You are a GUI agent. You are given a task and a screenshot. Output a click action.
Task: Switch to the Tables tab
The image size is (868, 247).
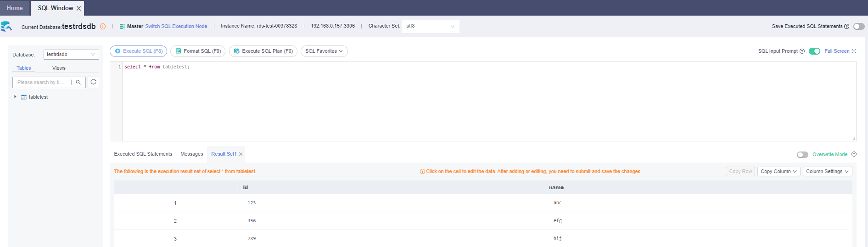(x=24, y=68)
